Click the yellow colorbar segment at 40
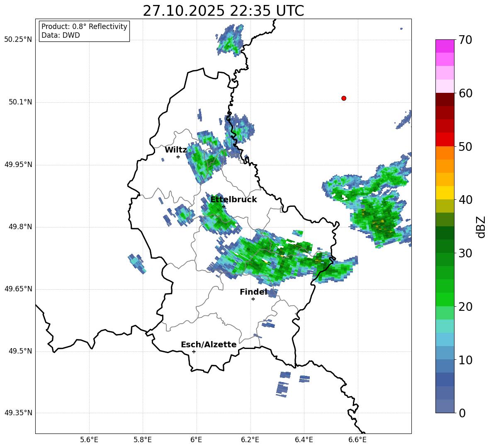The width and height of the screenshot is (491, 448). tap(445, 193)
